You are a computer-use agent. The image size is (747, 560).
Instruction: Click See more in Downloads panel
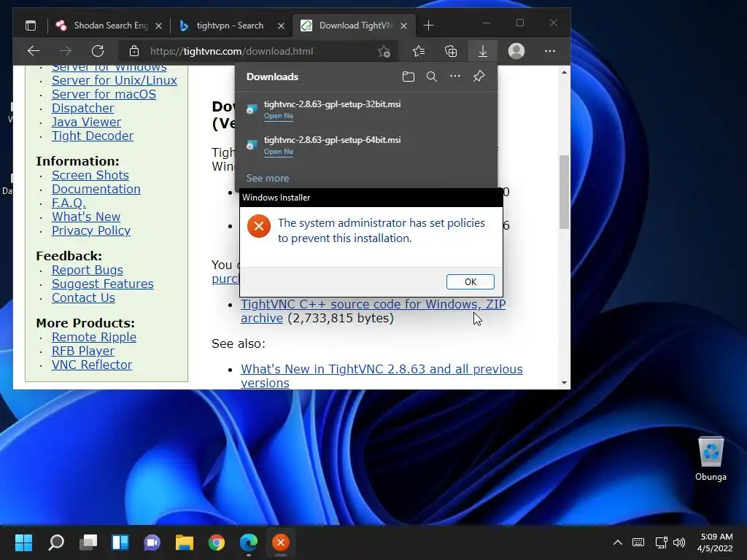click(x=267, y=178)
